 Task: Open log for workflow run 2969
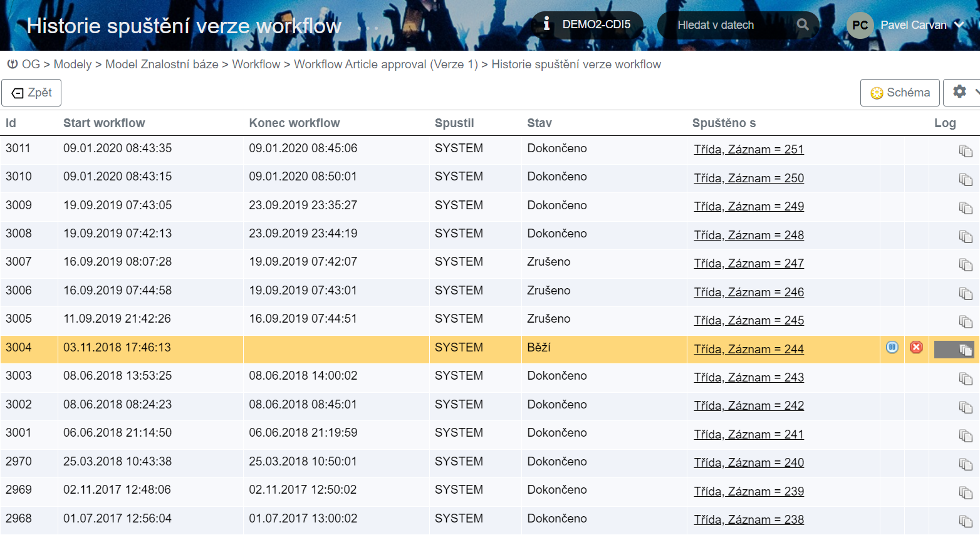[966, 492]
